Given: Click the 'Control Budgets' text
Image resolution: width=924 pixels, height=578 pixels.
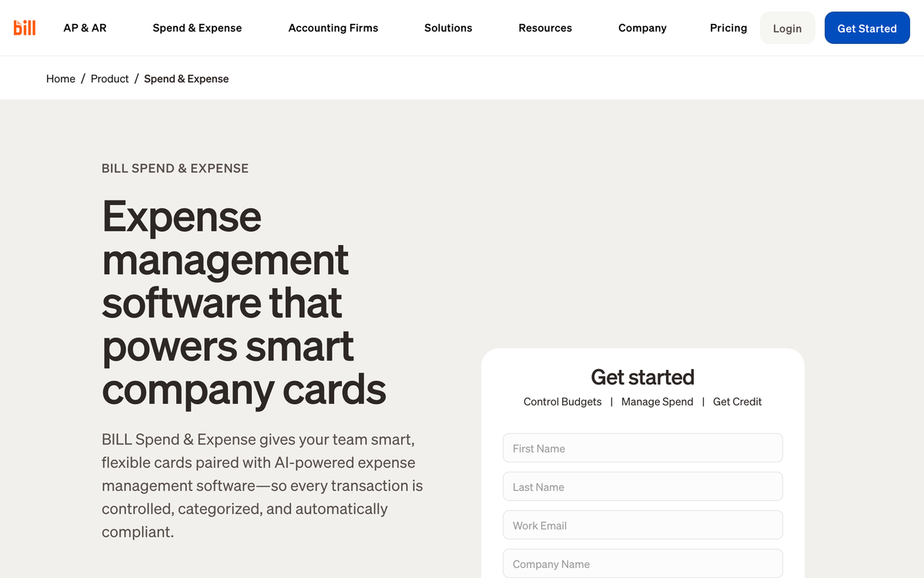Looking at the screenshot, I should (x=563, y=402).
